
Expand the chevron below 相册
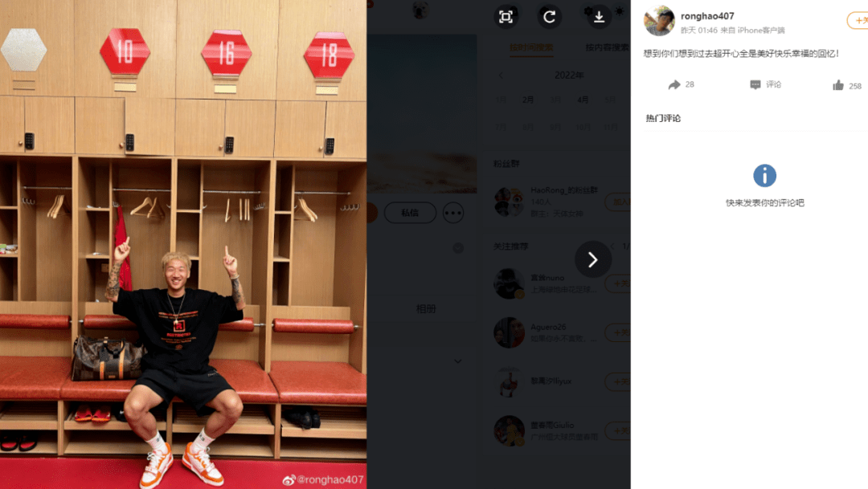pos(458,361)
